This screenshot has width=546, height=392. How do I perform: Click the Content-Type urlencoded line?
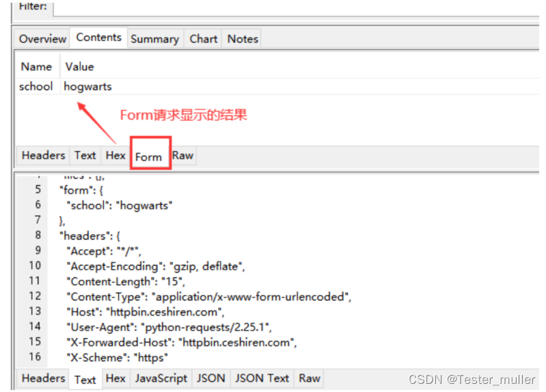pos(208,296)
